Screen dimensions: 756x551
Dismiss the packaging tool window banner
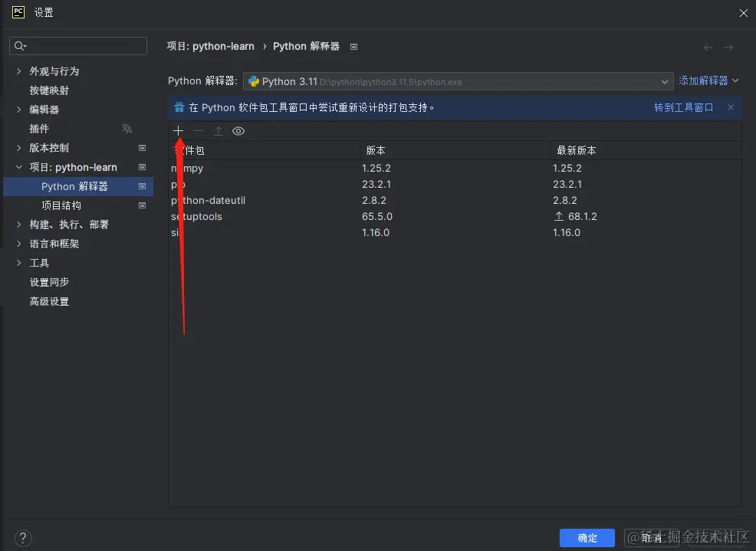(x=731, y=107)
